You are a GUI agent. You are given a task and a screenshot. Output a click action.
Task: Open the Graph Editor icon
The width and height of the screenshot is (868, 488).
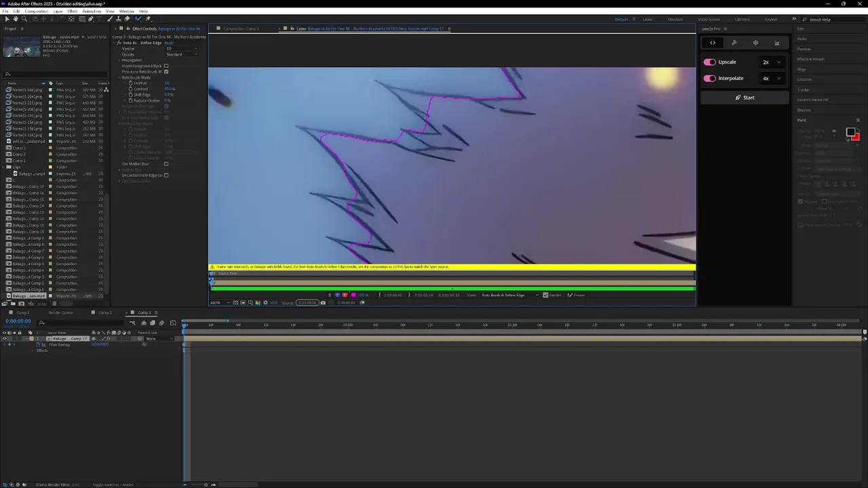(173, 323)
